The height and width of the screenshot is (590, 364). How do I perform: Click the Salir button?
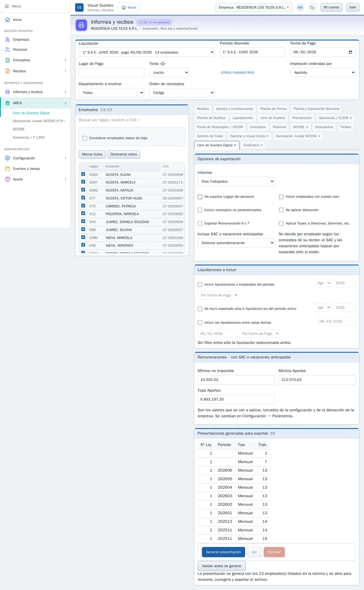[353, 7]
